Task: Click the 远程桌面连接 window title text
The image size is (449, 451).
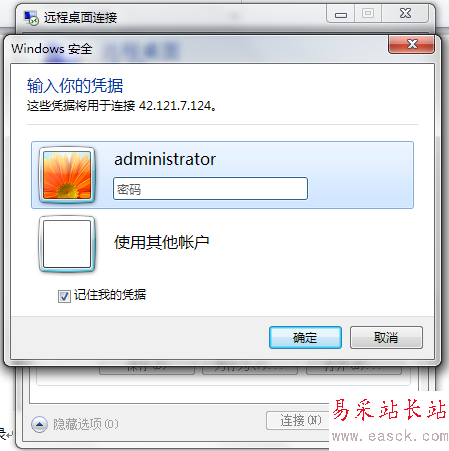Action: pyautogui.click(x=80, y=18)
